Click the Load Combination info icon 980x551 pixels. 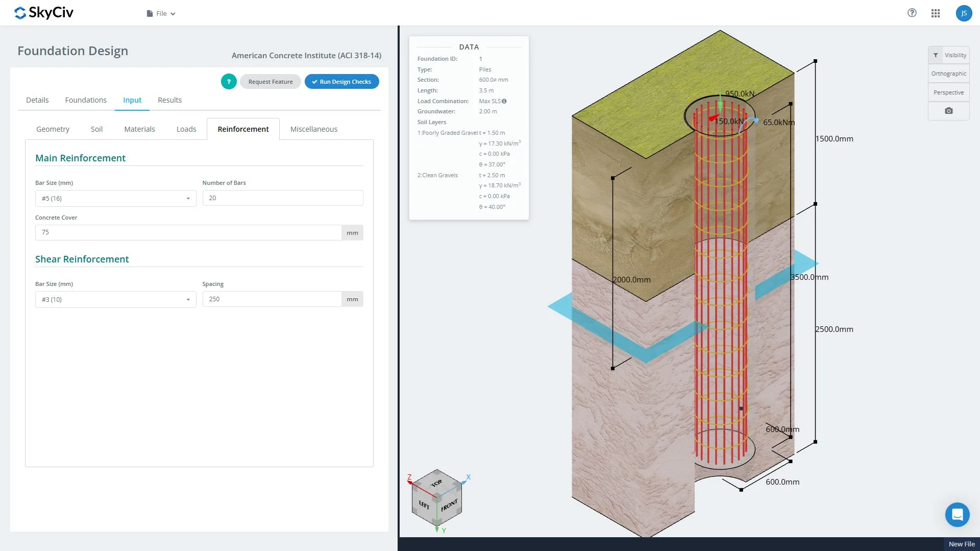pyautogui.click(x=504, y=101)
